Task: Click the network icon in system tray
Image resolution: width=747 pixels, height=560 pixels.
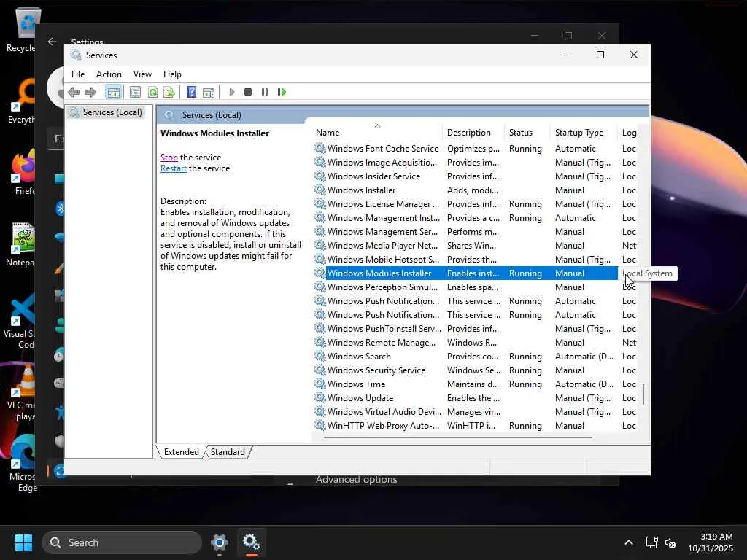Action: coord(651,542)
